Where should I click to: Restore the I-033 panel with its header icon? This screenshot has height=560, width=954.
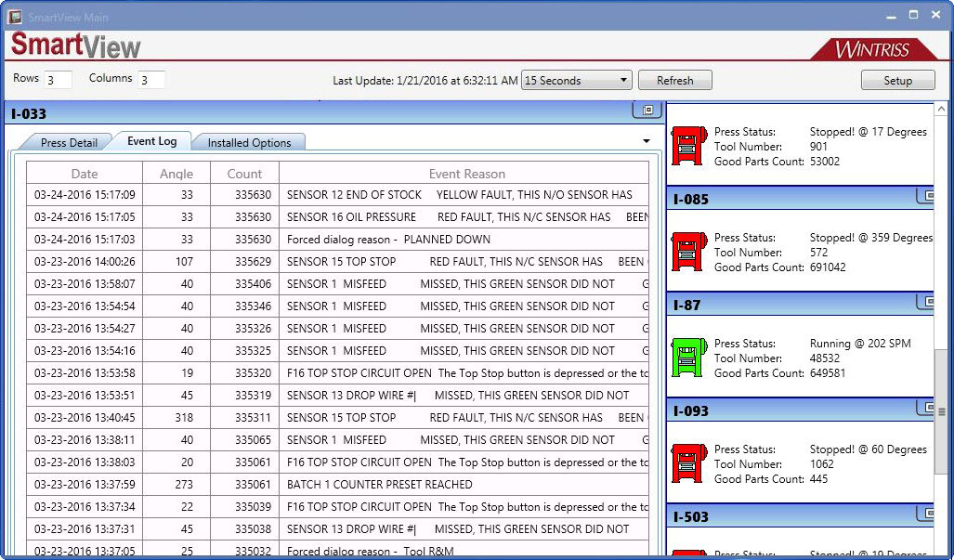pos(647,111)
